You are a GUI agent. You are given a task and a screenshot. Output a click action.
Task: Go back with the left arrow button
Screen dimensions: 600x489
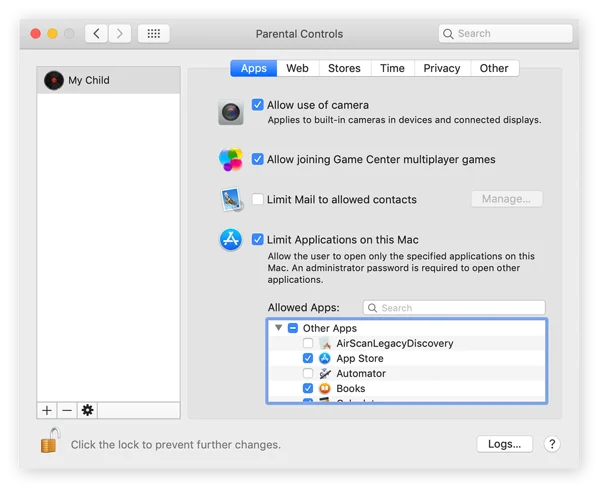[x=96, y=34]
